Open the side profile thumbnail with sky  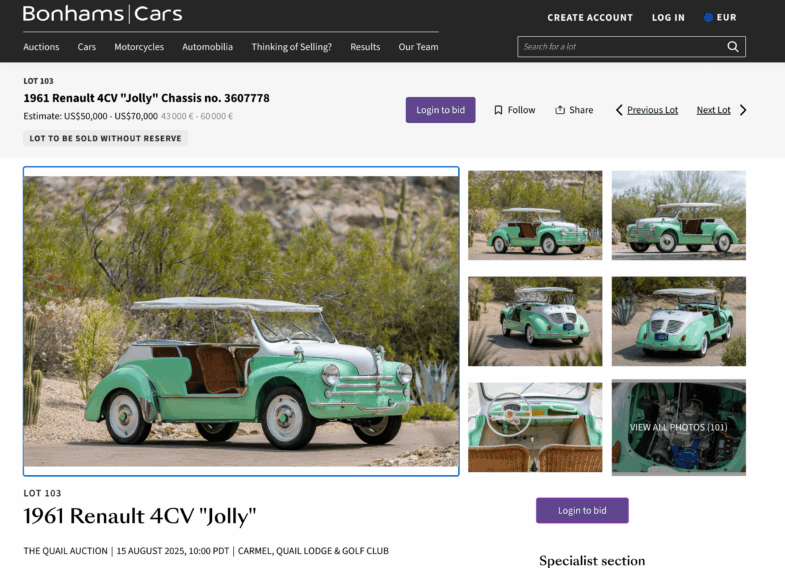pos(679,215)
